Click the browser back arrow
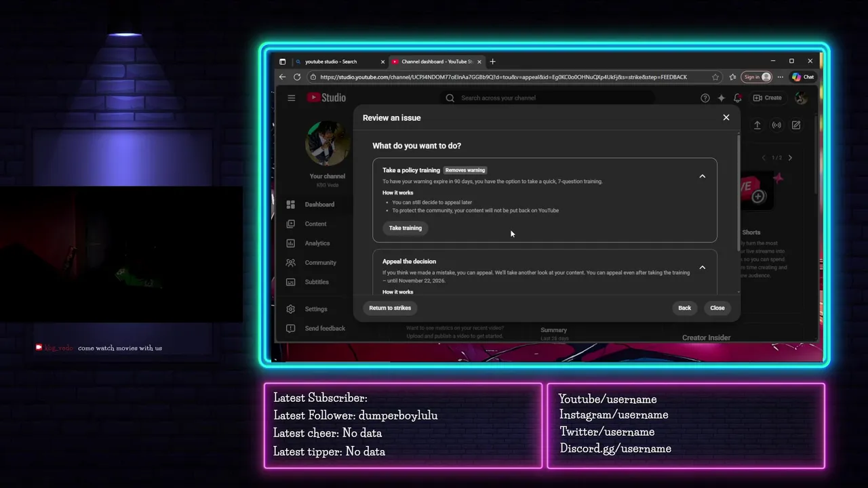 pyautogui.click(x=283, y=77)
